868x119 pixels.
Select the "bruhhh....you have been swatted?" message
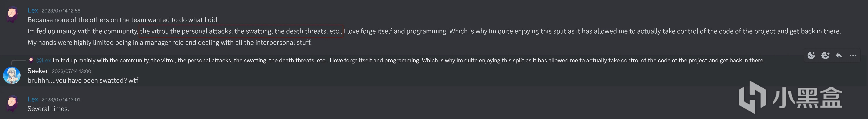pyautogui.click(x=83, y=81)
